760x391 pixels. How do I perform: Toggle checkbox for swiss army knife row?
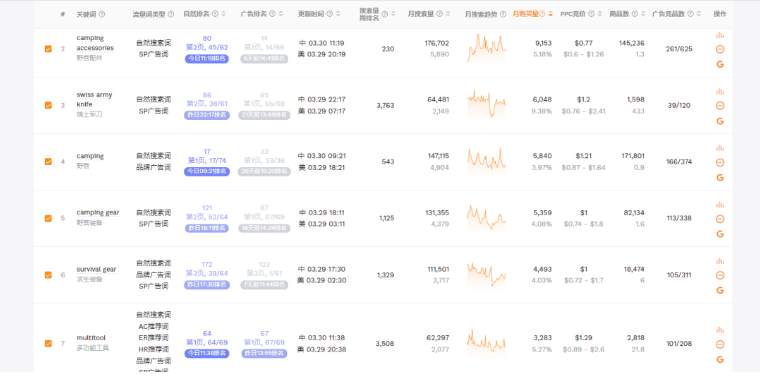coord(48,105)
